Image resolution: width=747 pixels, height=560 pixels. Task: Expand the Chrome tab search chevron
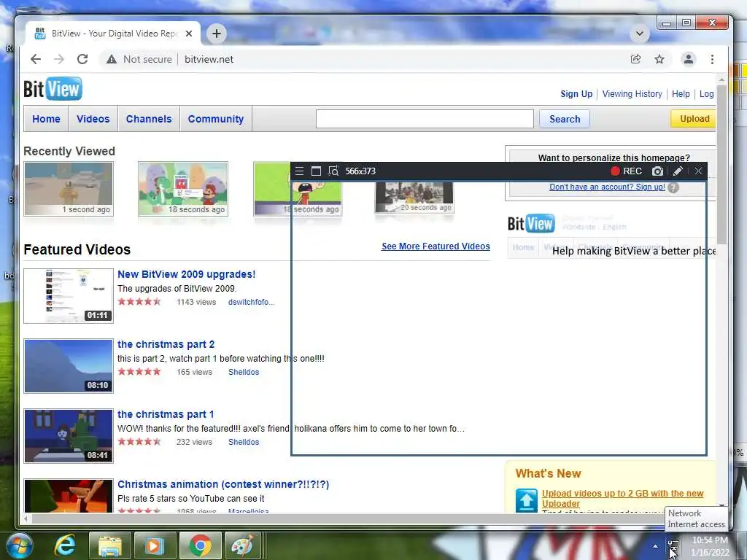pyautogui.click(x=640, y=34)
